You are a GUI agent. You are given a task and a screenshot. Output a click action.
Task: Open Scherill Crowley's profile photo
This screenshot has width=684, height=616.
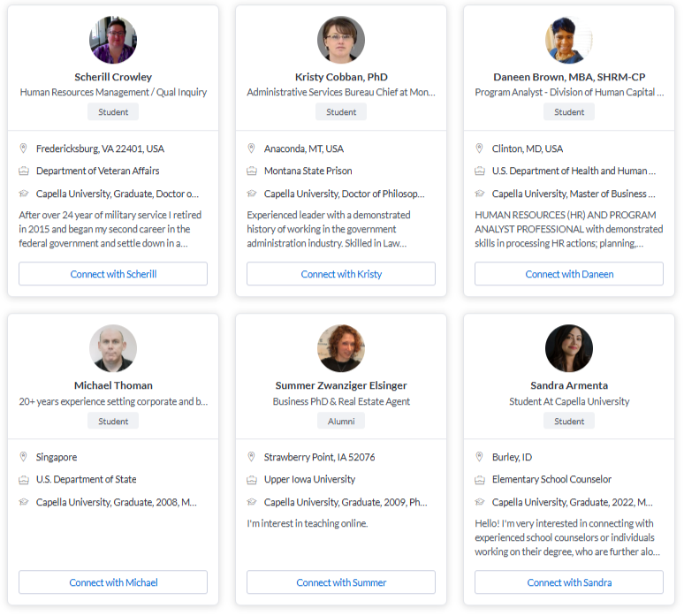[113, 40]
